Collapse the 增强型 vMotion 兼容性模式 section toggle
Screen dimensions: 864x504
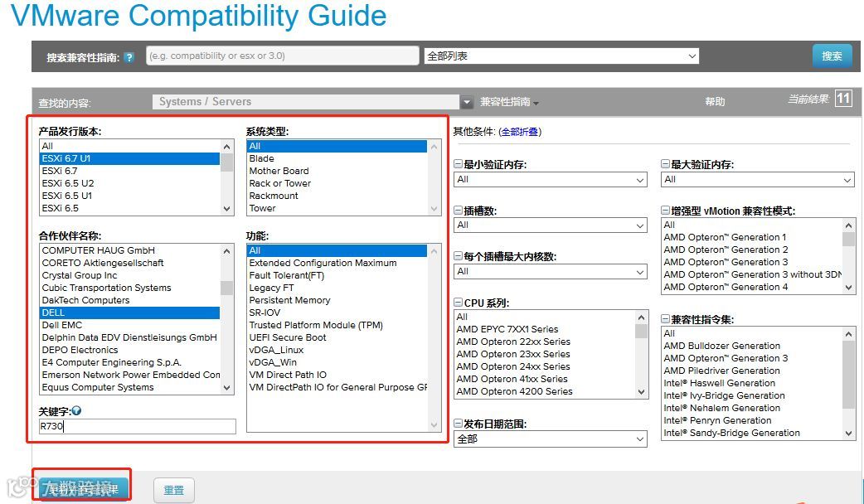[x=665, y=211]
